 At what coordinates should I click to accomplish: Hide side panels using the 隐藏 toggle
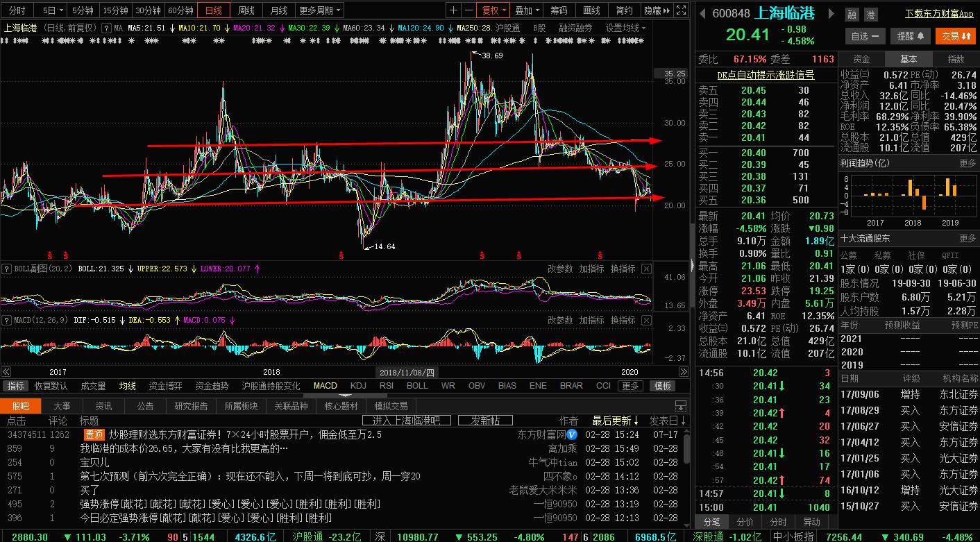point(653,10)
